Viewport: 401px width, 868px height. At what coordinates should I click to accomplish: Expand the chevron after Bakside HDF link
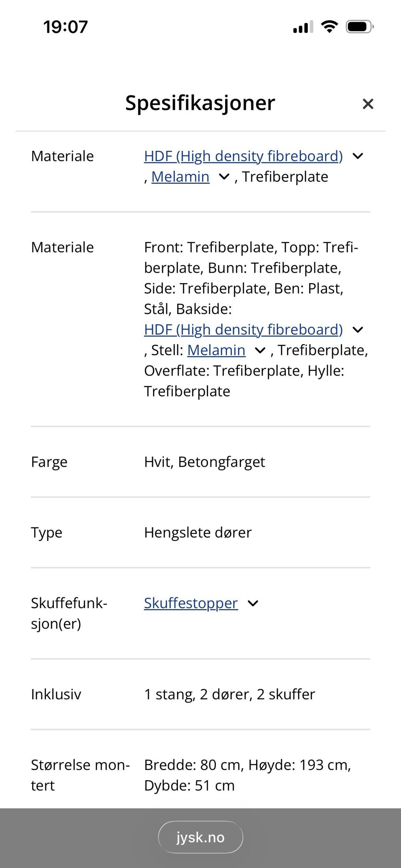coord(358,330)
